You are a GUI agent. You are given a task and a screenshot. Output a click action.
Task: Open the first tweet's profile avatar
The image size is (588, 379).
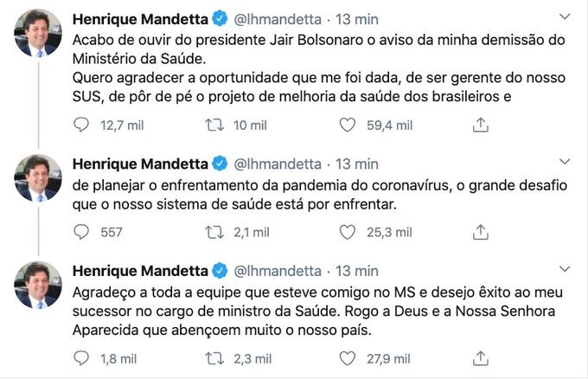coord(38,34)
